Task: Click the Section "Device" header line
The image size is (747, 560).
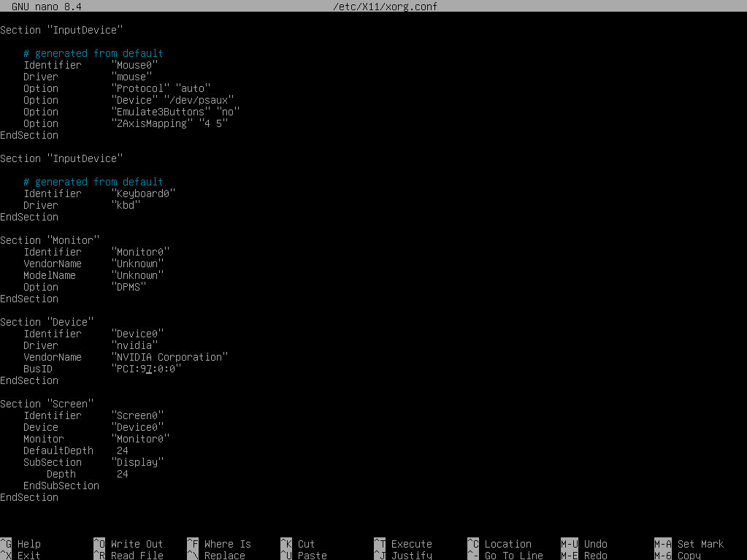Action: 47,322
